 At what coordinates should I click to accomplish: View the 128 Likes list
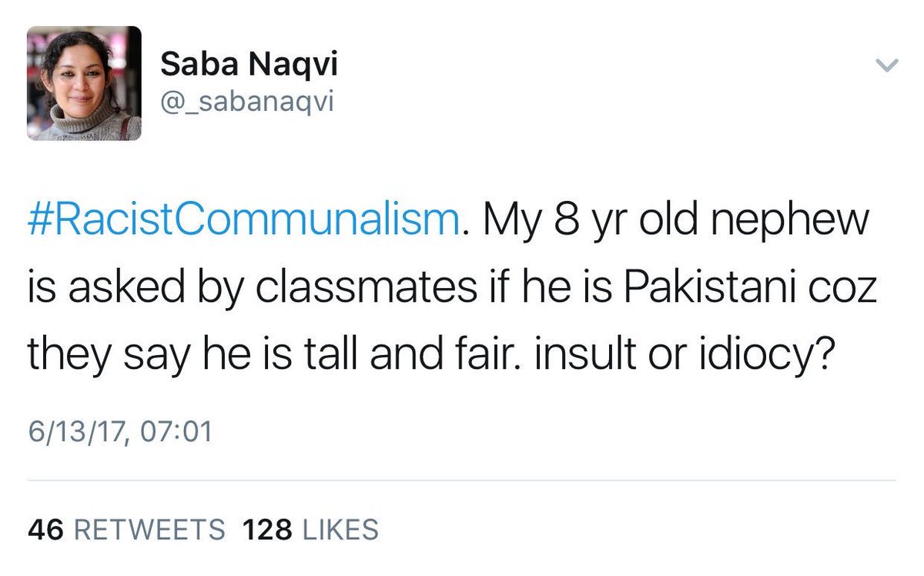pyautogui.click(x=310, y=530)
